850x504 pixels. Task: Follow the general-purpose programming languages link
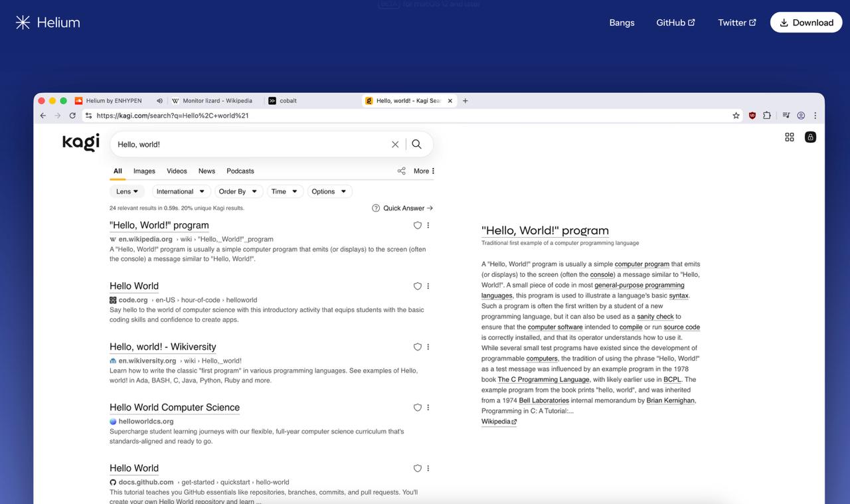coord(639,285)
